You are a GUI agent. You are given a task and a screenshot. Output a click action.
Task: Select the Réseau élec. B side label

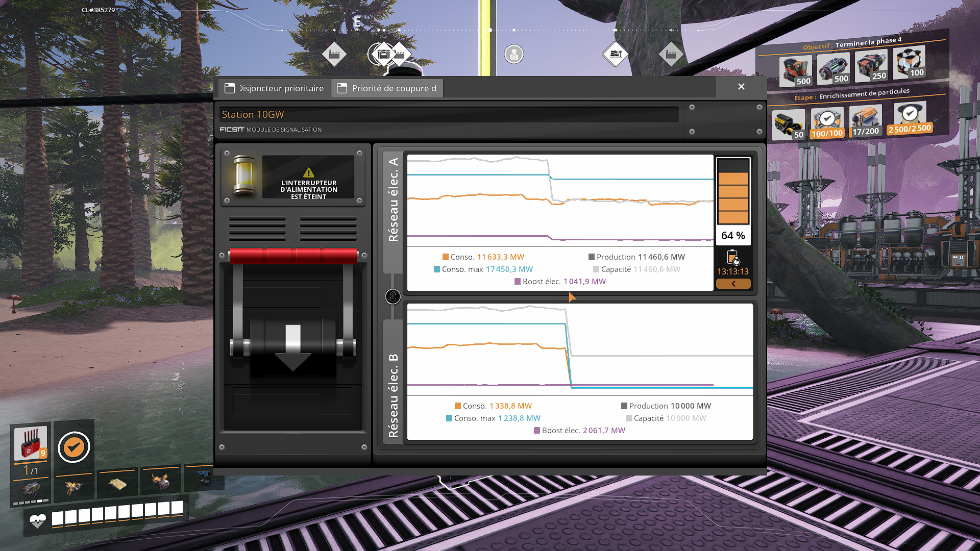(x=393, y=396)
